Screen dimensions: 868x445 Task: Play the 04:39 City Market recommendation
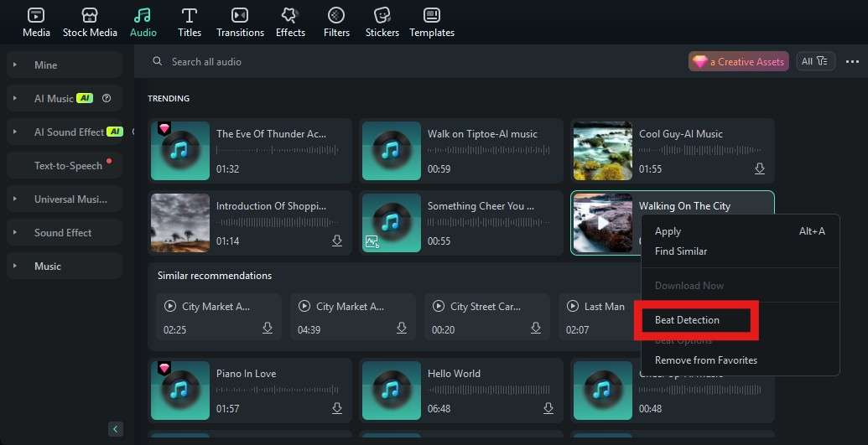(304, 306)
